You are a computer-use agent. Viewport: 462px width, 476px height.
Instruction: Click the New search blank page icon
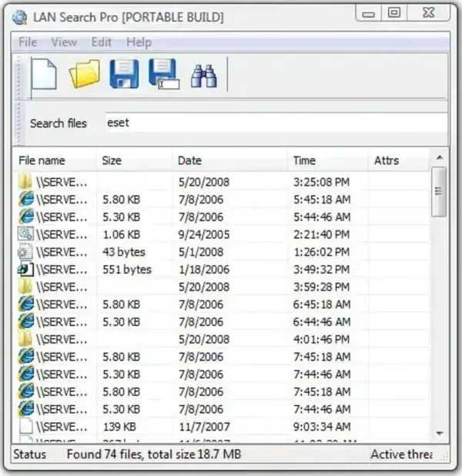point(44,75)
